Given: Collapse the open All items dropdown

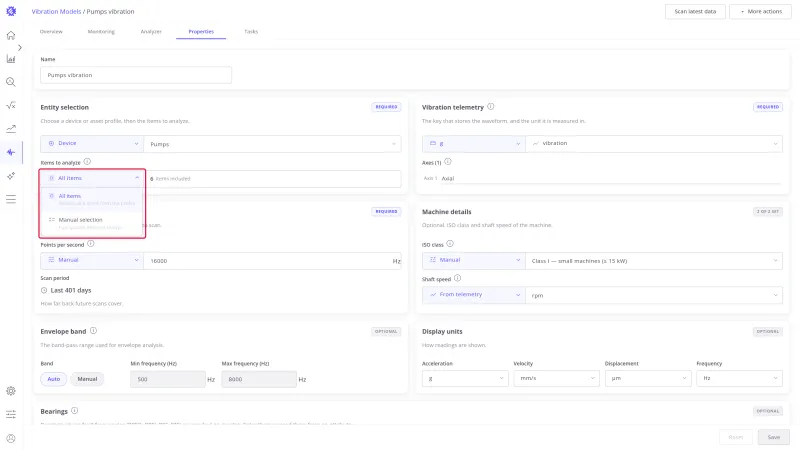Looking at the screenshot, I should point(92,178).
